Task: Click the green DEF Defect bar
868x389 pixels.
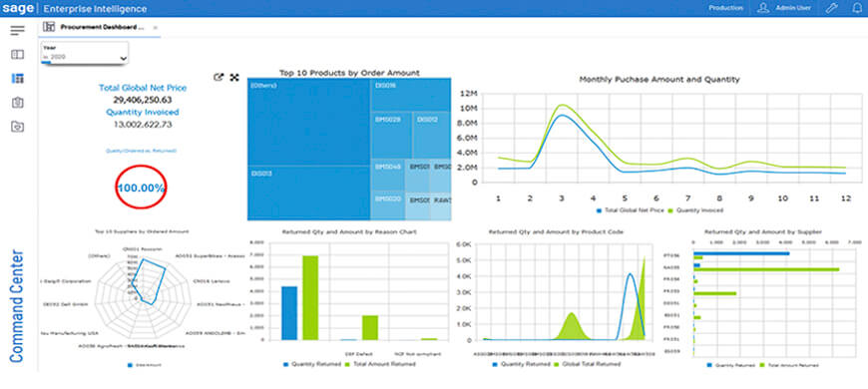Action: coord(370,327)
